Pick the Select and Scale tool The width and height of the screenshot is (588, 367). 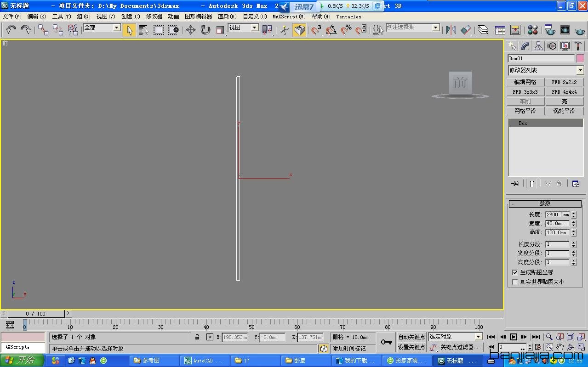[220, 30]
